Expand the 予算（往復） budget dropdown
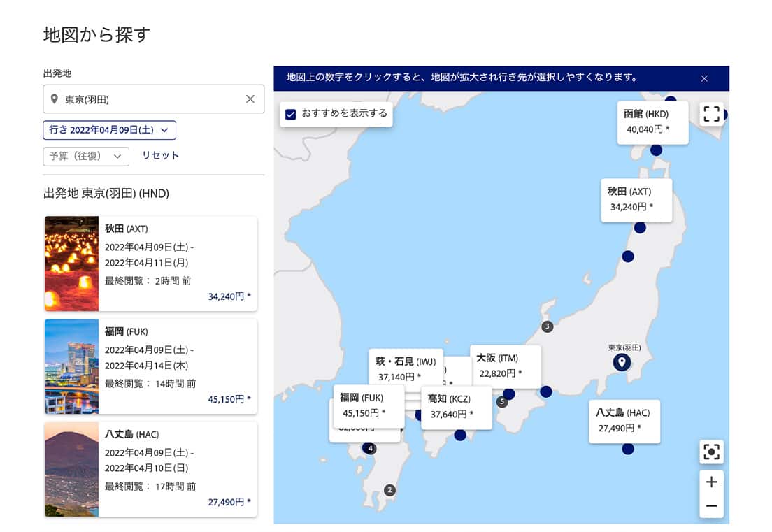This screenshot has height=532, width=772. click(86, 156)
